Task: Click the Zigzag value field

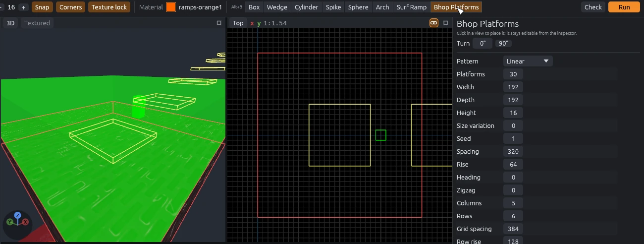Action: point(513,190)
